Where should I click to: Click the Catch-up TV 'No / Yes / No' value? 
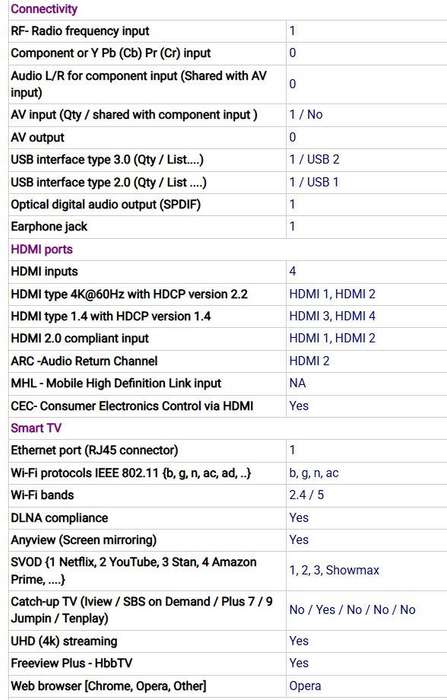coord(352,610)
